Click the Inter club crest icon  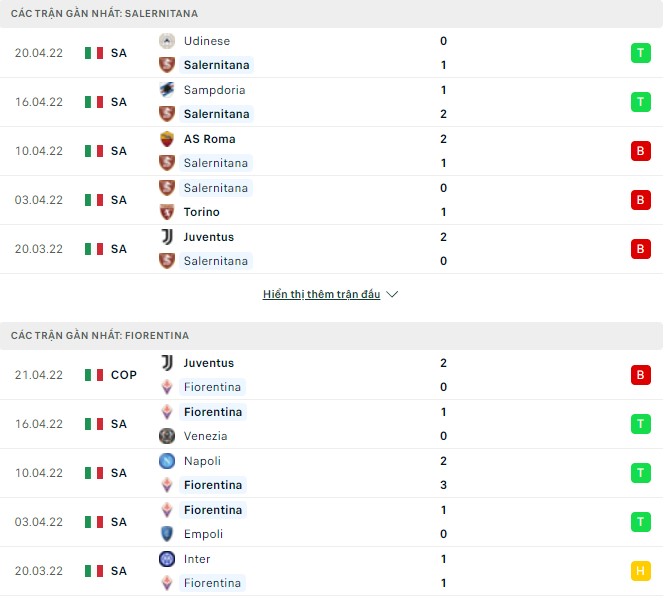[167, 559]
